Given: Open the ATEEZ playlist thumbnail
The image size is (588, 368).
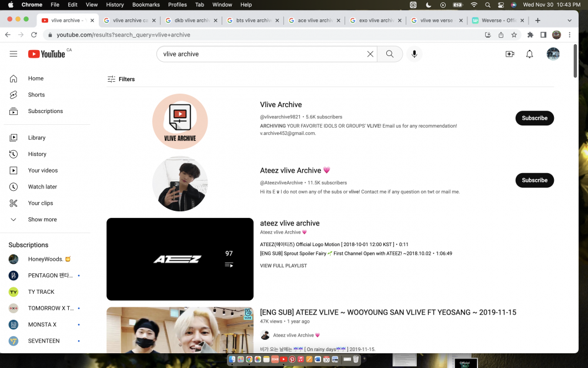Looking at the screenshot, I should [x=180, y=259].
